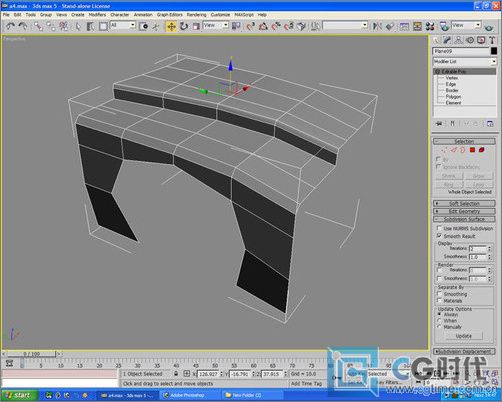
Task: Open the Help menu
Action: pos(262,15)
